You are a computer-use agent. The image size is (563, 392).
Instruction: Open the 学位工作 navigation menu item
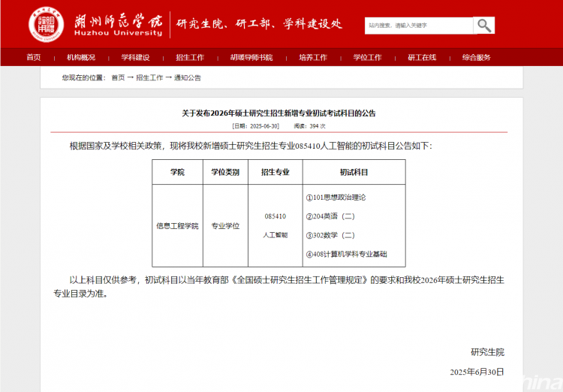367,58
